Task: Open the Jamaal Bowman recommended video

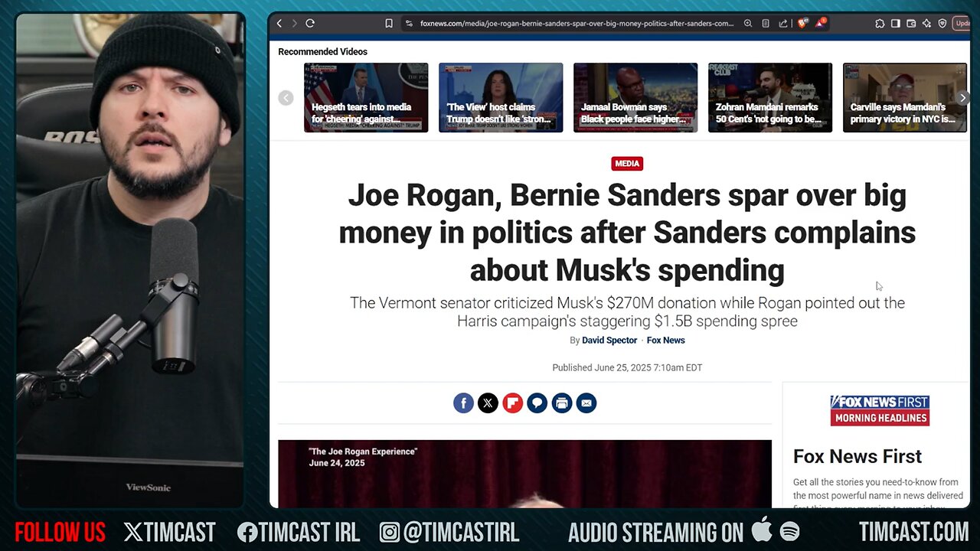Action: (635, 97)
